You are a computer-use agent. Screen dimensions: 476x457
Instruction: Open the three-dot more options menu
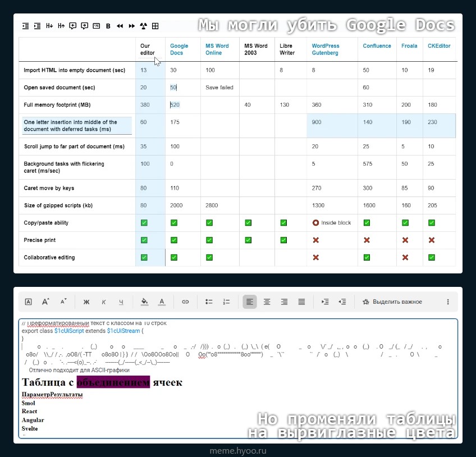(x=447, y=302)
